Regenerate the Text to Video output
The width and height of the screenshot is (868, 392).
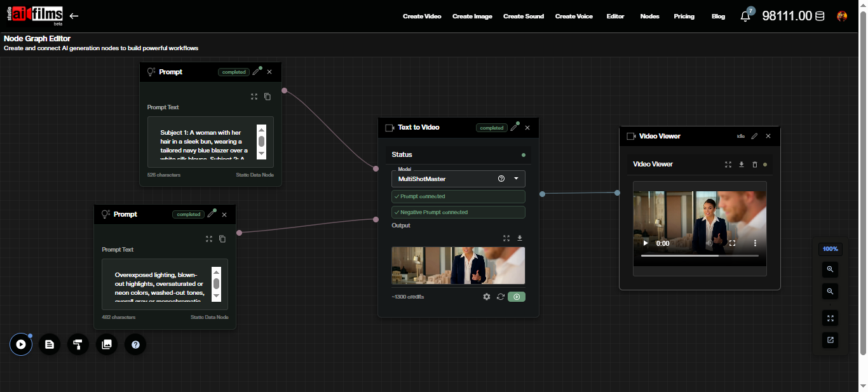click(x=501, y=297)
